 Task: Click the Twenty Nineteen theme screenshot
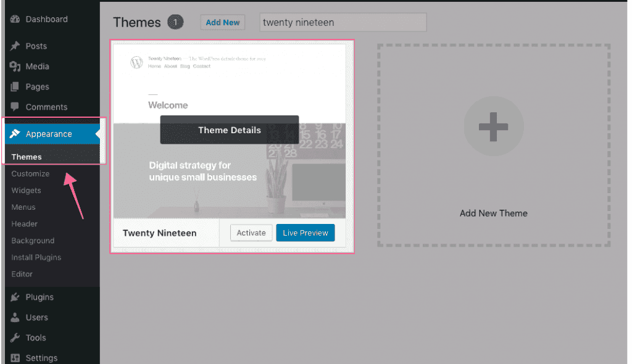(230, 131)
